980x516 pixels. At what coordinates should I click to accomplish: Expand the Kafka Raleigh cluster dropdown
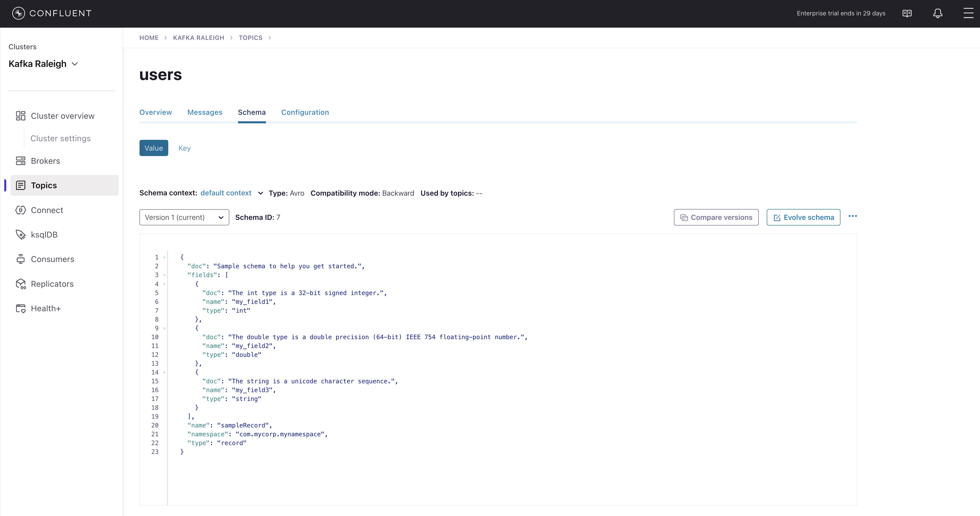coord(75,64)
